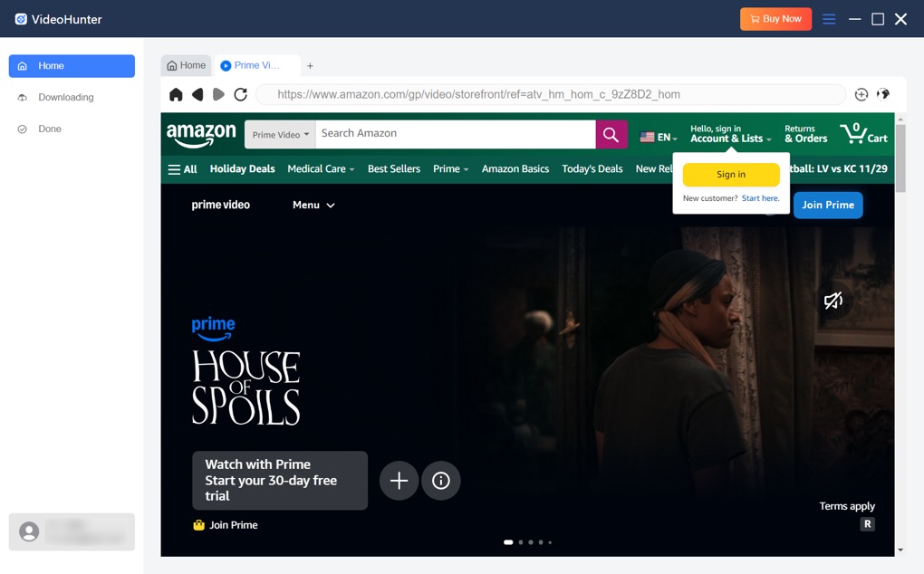Switch to the Prime Video tab
The width and height of the screenshot is (924, 574).
pyautogui.click(x=257, y=65)
